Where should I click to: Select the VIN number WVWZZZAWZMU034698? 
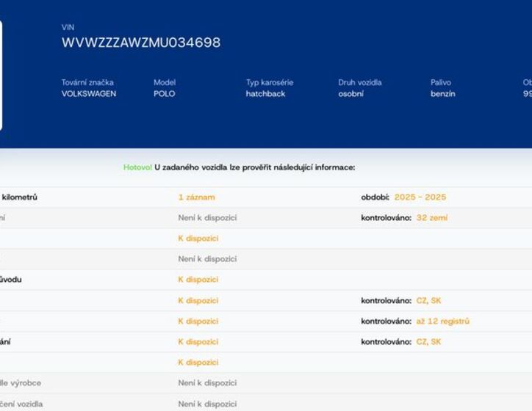(x=141, y=43)
